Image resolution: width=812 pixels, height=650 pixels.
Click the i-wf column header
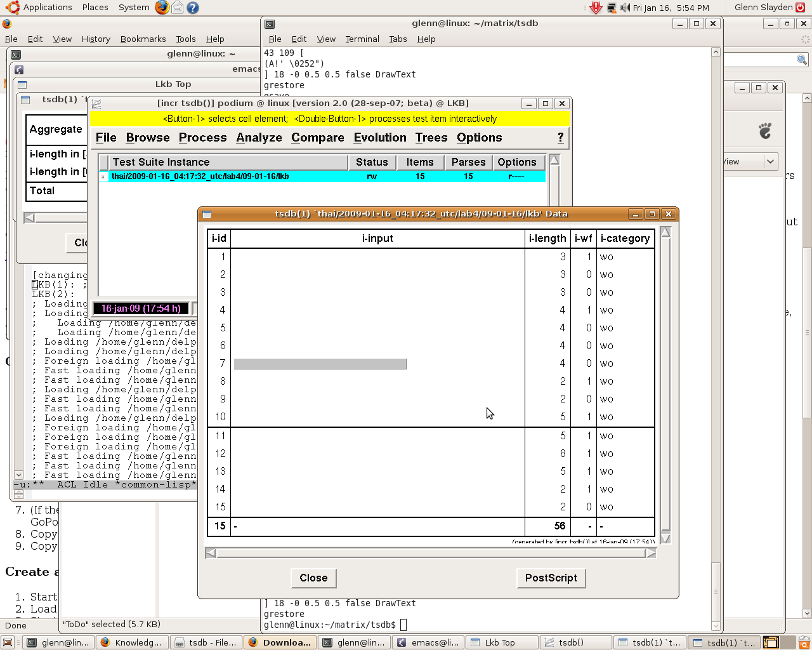[583, 239]
